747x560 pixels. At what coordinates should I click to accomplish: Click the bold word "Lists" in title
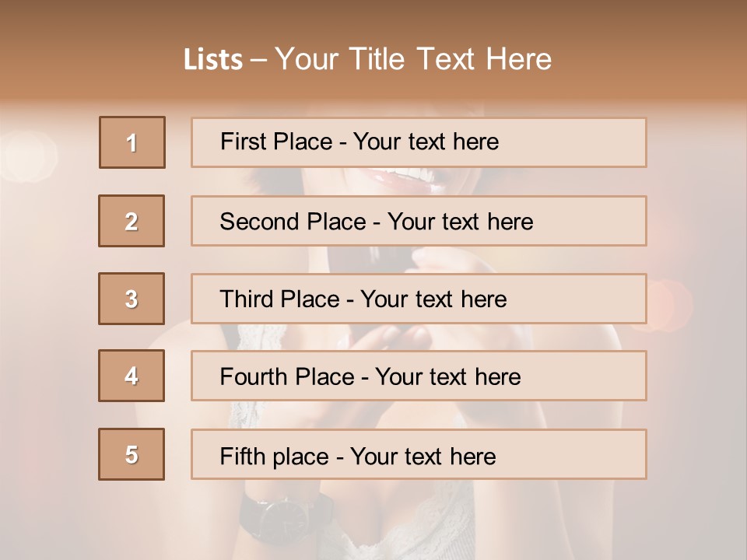coord(213,60)
